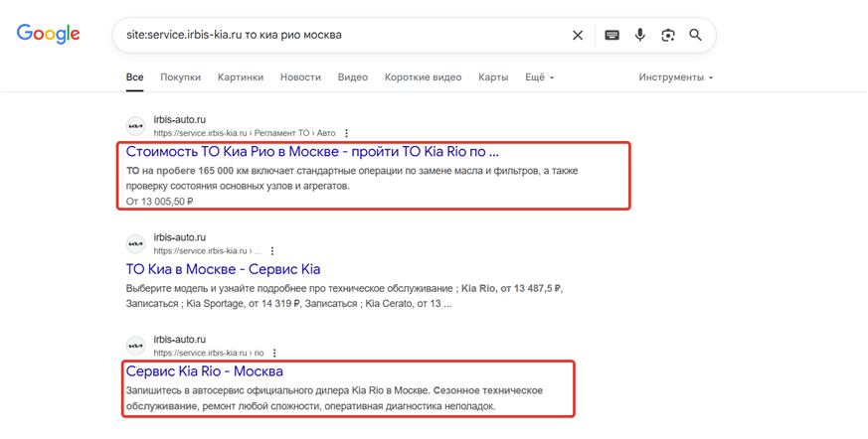Open the Инструменты dropdown
Viewport: 868px width, 439px height.
676,76
